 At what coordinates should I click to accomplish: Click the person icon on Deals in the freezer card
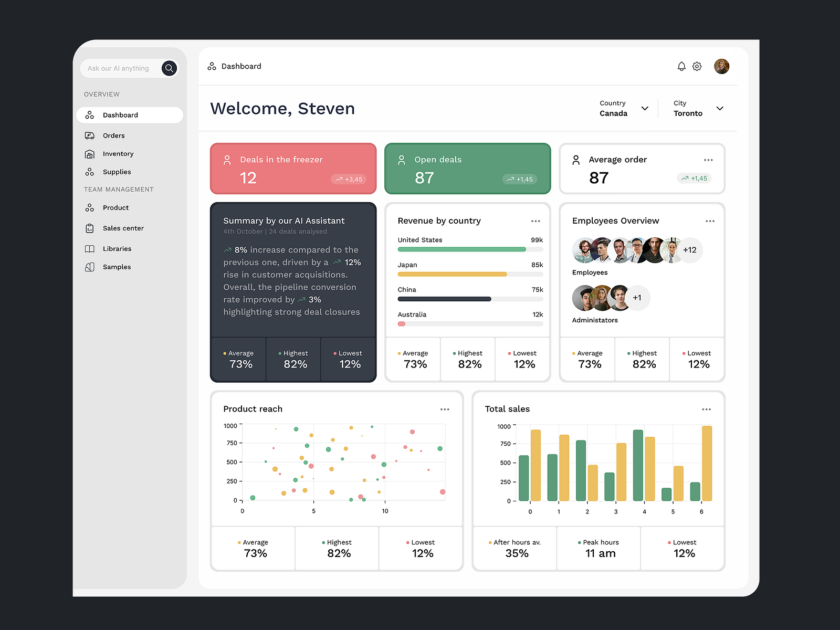point(227,159)
